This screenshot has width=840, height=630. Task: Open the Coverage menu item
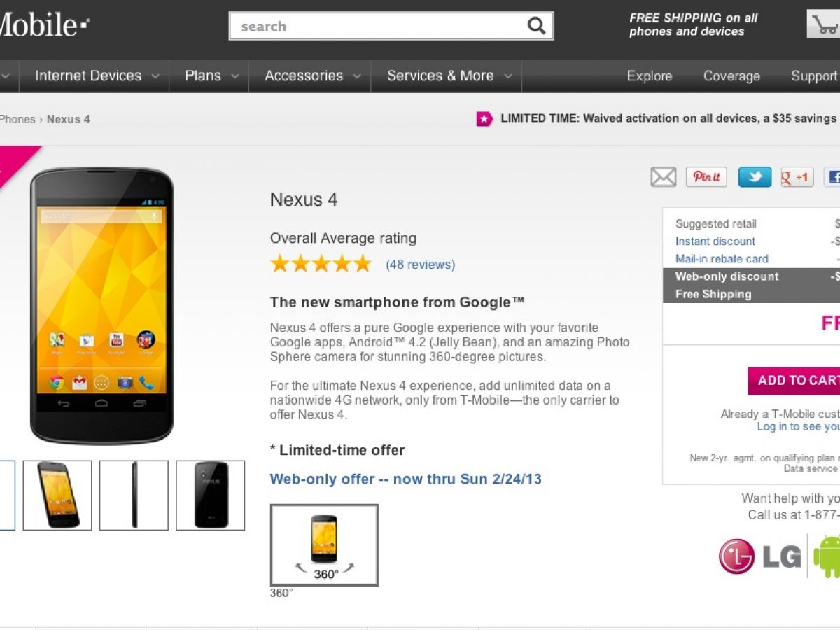coord(731,76)
